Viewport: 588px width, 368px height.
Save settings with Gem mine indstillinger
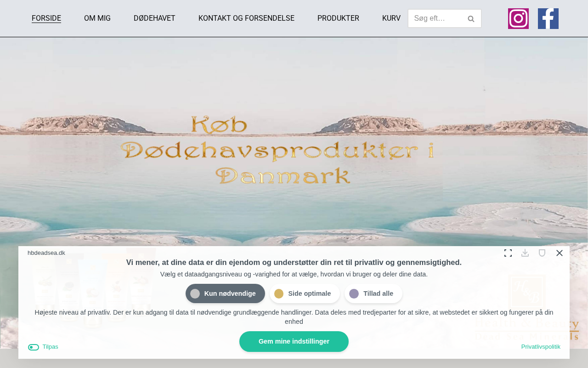point(294,341)
